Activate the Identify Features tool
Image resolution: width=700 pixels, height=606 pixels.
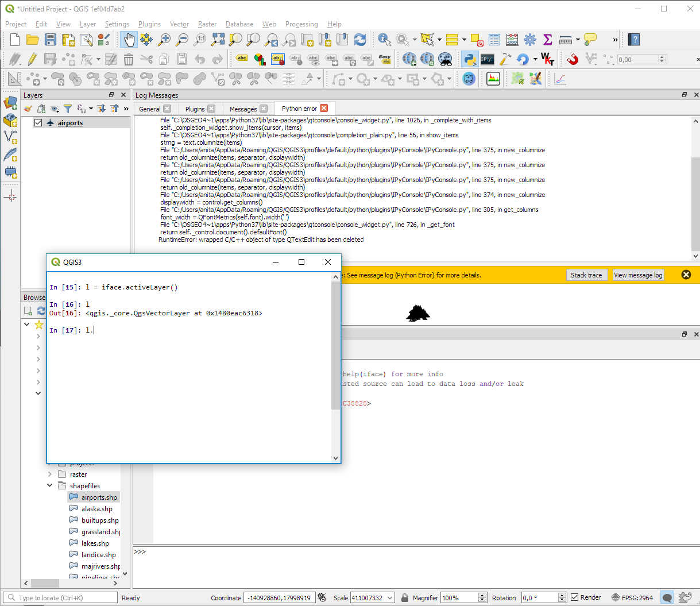(384, 40)
